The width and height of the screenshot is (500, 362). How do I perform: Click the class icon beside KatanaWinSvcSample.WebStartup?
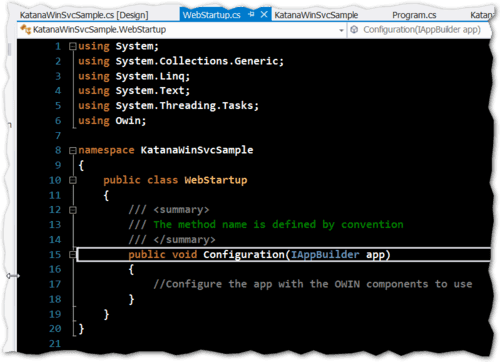(25, 29)
